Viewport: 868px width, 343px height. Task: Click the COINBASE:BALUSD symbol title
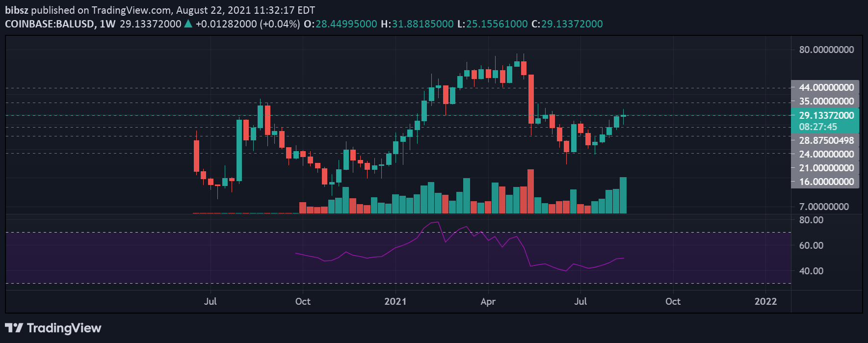pyautogui.click(x=50, y=24)
